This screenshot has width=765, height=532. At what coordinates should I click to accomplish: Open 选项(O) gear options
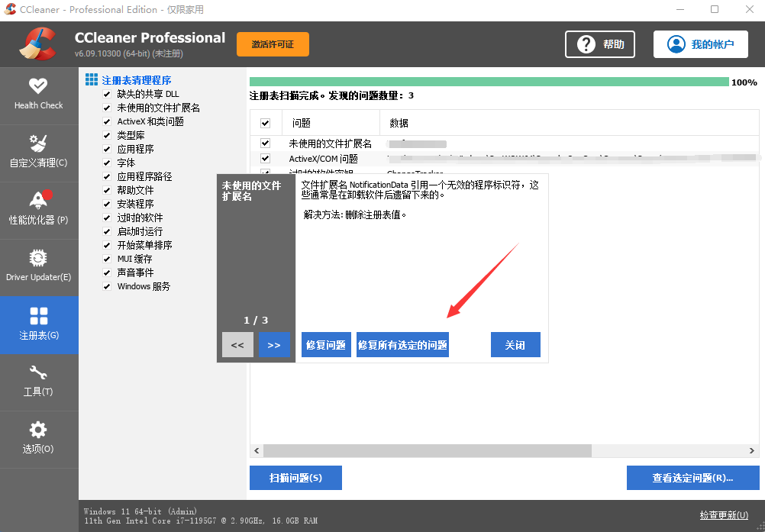38,438
